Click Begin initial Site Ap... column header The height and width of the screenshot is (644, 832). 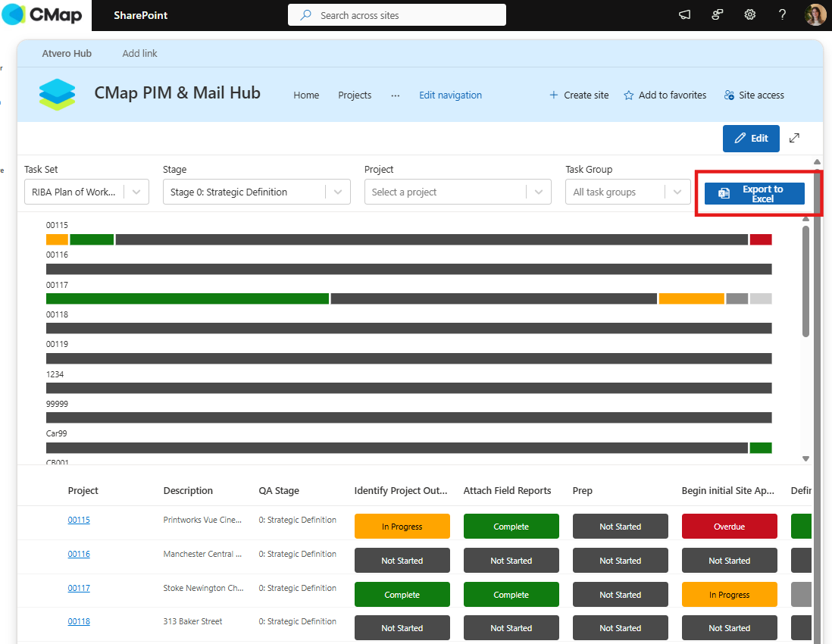click(728, 491)
